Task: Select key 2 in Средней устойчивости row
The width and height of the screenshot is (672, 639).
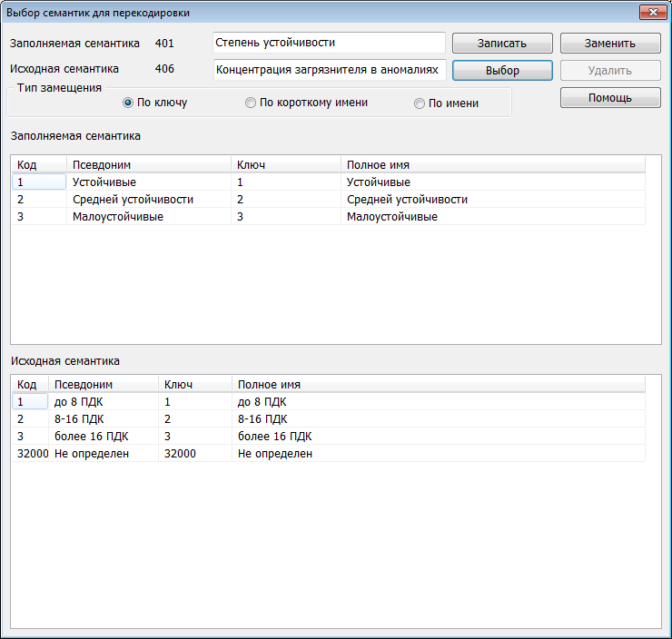Action: pos(286,200)
